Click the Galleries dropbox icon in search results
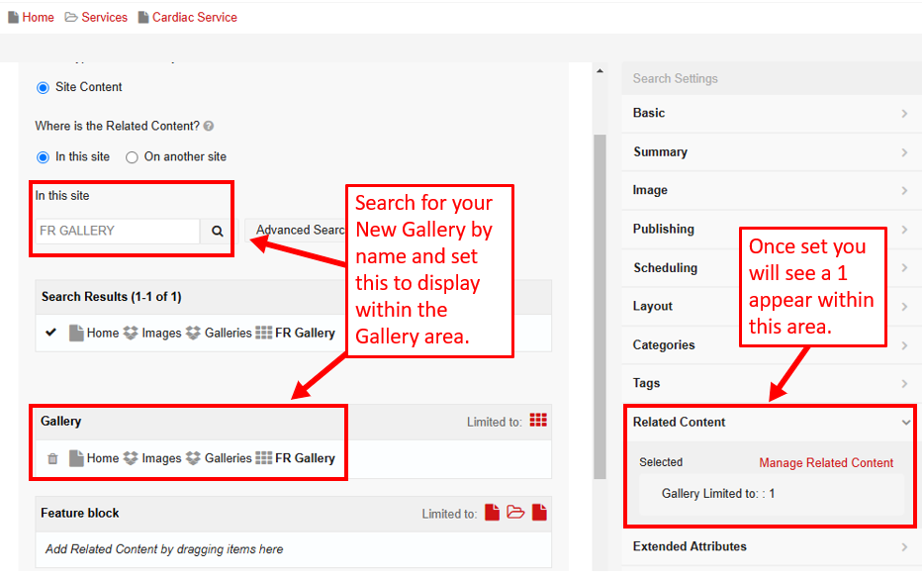This screenshot has height=578, width=924. coord(193,333)
